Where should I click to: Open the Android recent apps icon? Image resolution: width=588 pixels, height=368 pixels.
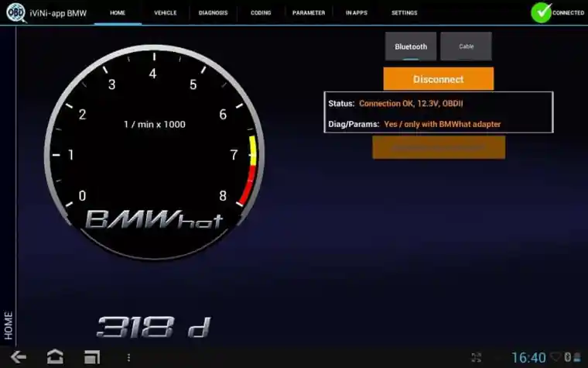(92, 357)
